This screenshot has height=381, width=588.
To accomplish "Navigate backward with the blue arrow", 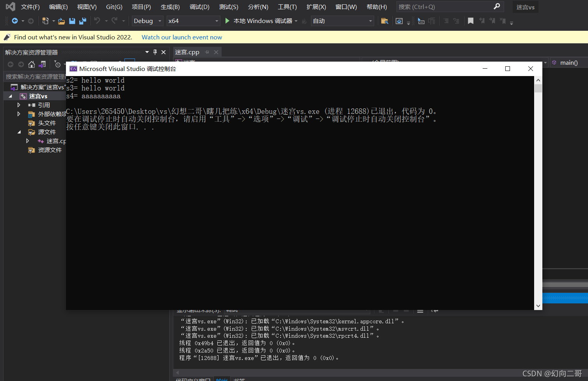I will 15,21.
